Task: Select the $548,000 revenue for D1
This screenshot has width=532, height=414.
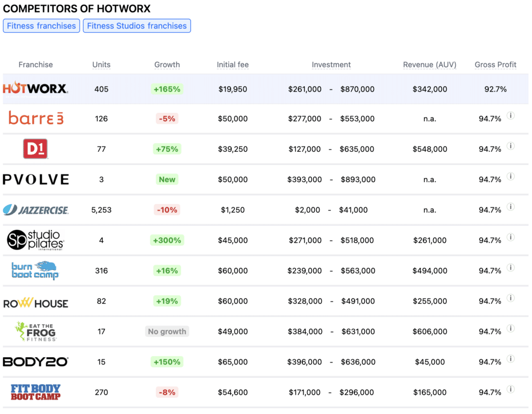Action: (430, 149)
